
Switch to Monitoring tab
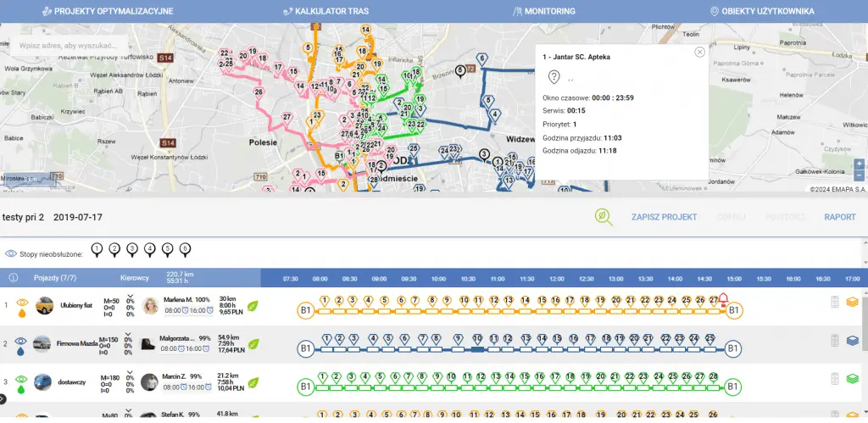tap(544, 11)
